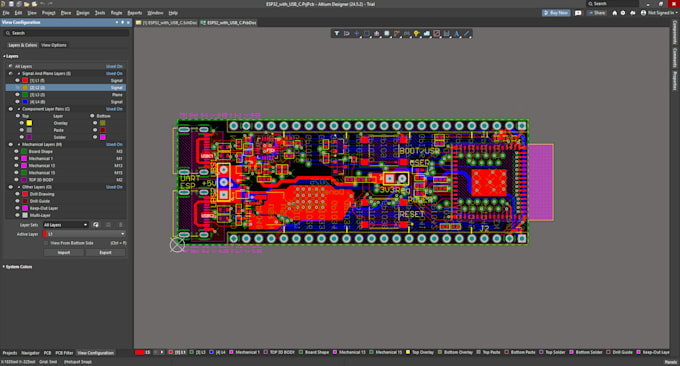Toggle visibility of [4] L4 layer
This screenshot has height=366, width=680.
point(17,101)
